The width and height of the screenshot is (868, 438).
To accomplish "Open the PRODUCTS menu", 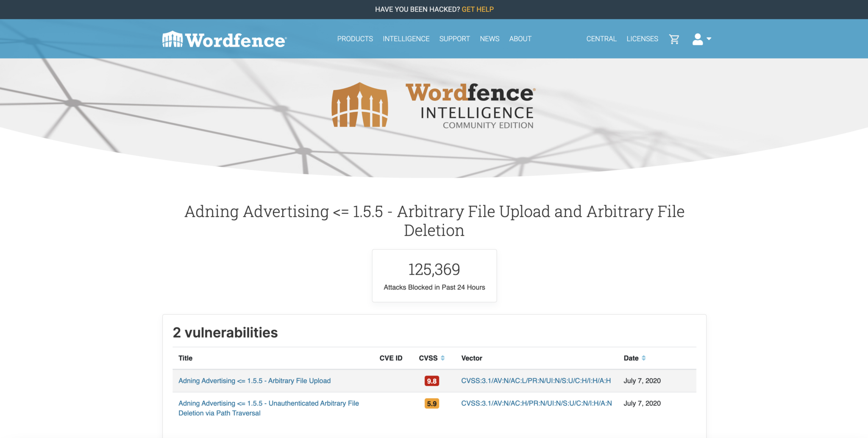I will pyautogui.click(x=355, y=39).
